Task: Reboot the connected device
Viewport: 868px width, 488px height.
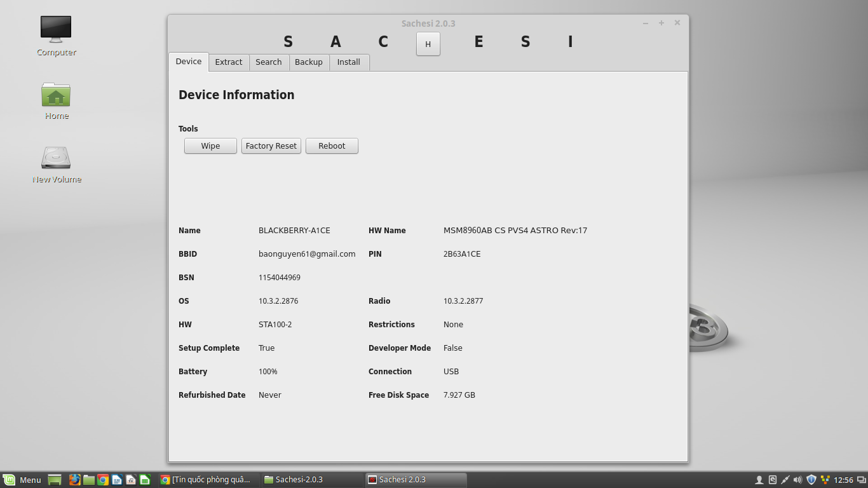Action: tap(332, 146)
